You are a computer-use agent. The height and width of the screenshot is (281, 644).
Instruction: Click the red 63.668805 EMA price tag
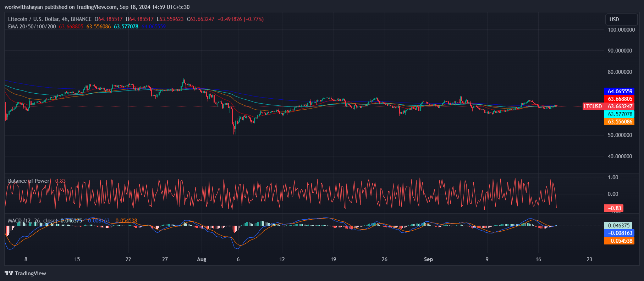click(619, 99)
